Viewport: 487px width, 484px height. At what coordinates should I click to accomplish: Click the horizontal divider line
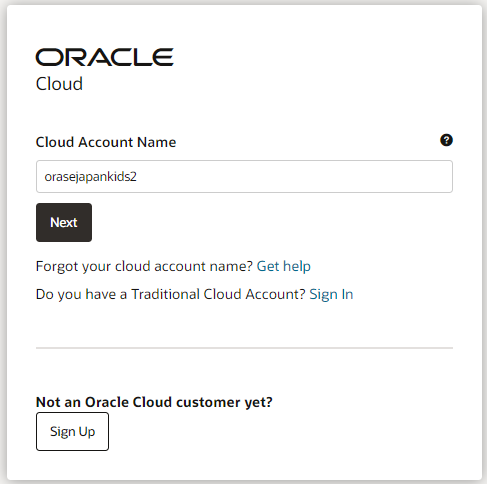pyautogui.click(x=244, y=348)
